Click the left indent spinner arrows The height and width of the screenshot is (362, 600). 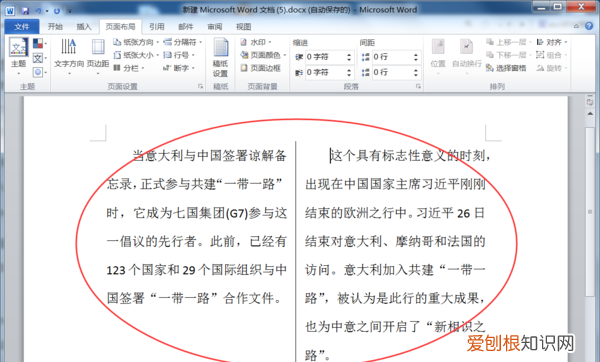point(349,57)
